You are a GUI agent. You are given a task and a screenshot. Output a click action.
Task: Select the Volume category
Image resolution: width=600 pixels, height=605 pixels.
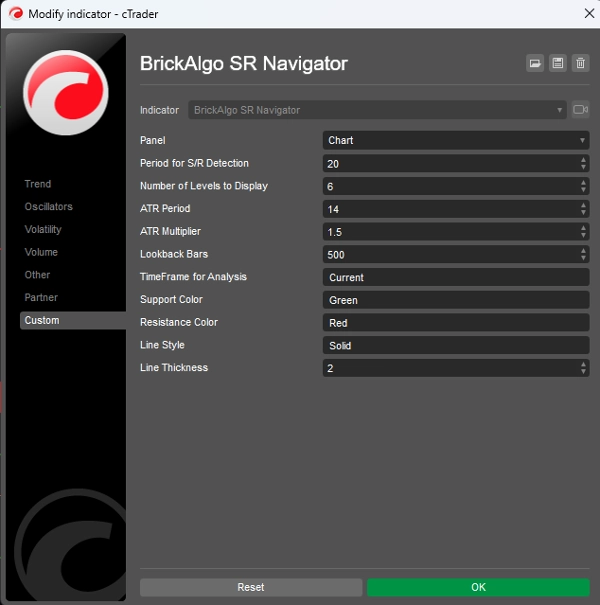41,252
